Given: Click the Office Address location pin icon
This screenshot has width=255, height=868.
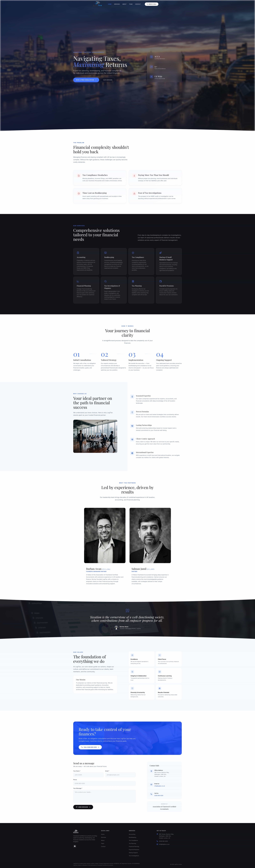Looking at the screenshot, I should coord(151,771).
